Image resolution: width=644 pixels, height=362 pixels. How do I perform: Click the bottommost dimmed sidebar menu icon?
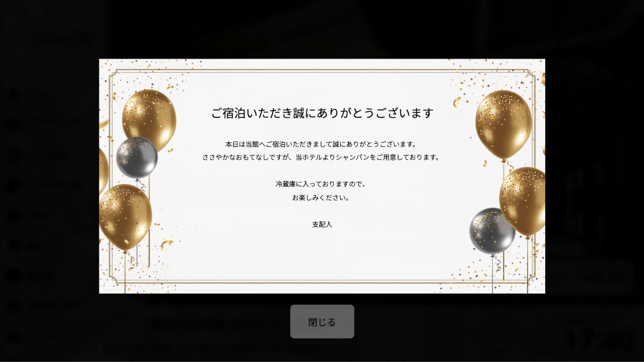[14, 337]
